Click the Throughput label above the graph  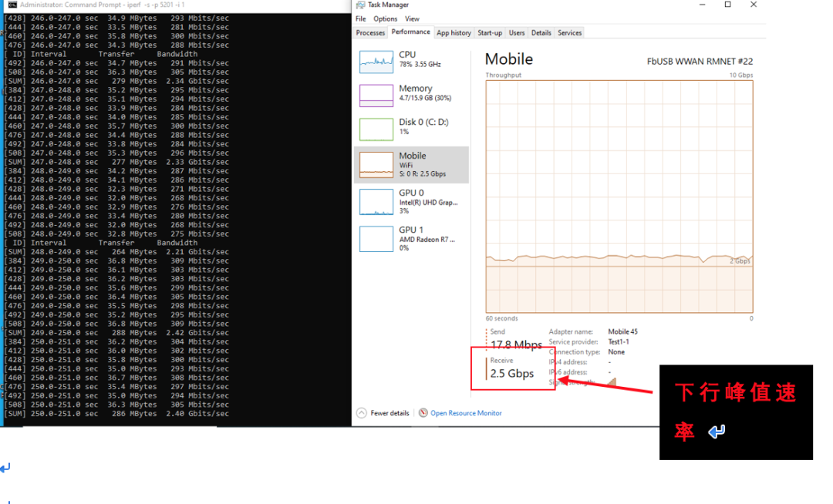click(503, 76)
